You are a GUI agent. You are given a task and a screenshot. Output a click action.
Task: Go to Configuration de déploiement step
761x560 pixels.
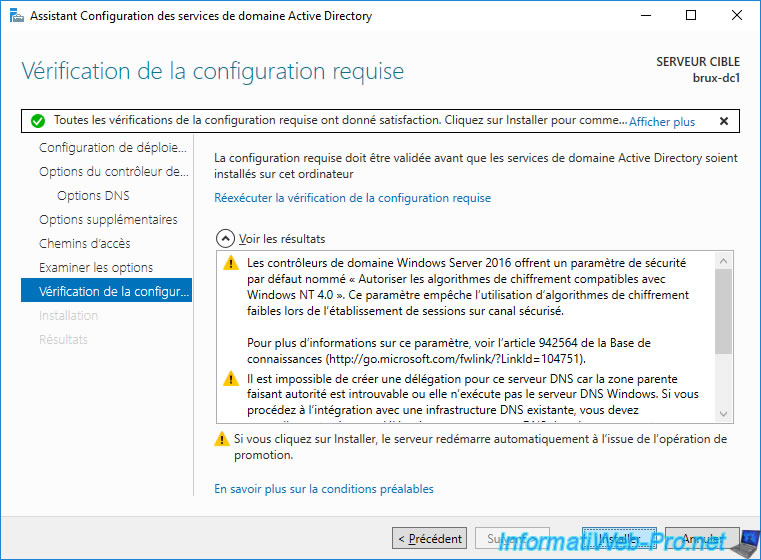click(113, 148)
